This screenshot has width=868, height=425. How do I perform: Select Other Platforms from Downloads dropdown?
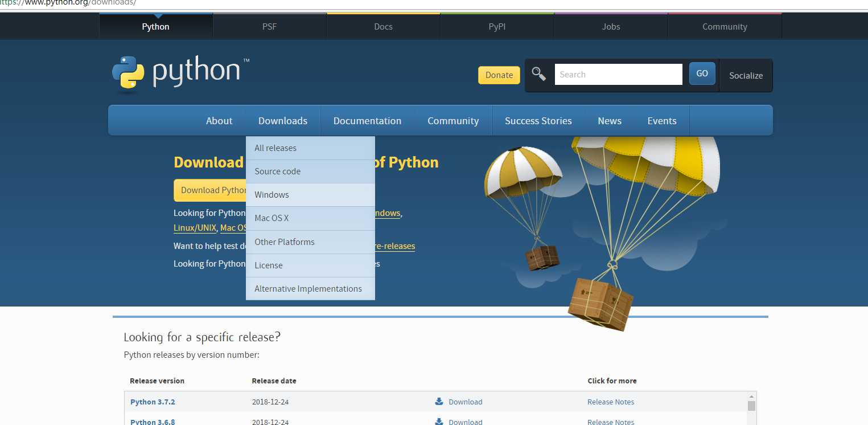click(x=310, y=242)
